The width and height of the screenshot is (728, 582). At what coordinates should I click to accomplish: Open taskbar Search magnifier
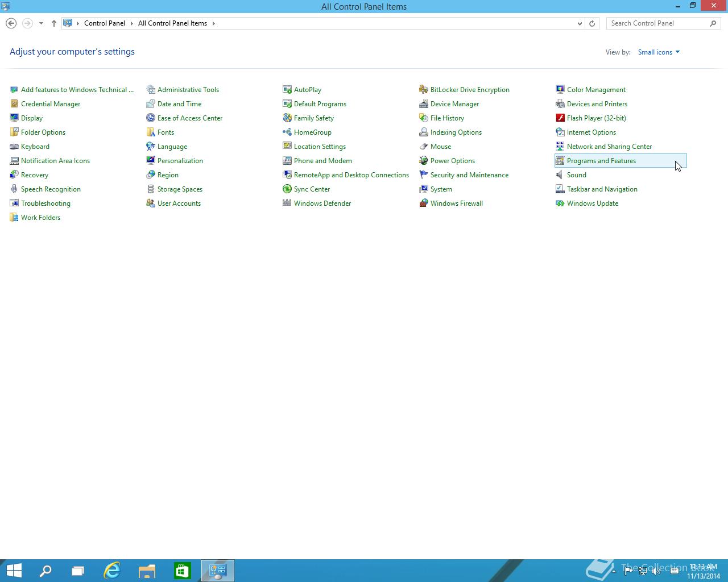click(45, 571)
